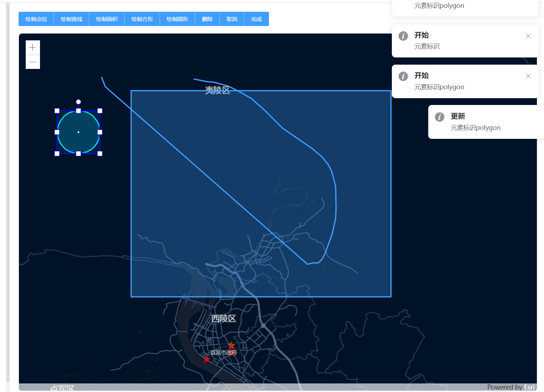Image resolution: width=544 pixels, height=392 pixels.
Task: Click the 更新 notification title
Action: click(x=458, y=116)
